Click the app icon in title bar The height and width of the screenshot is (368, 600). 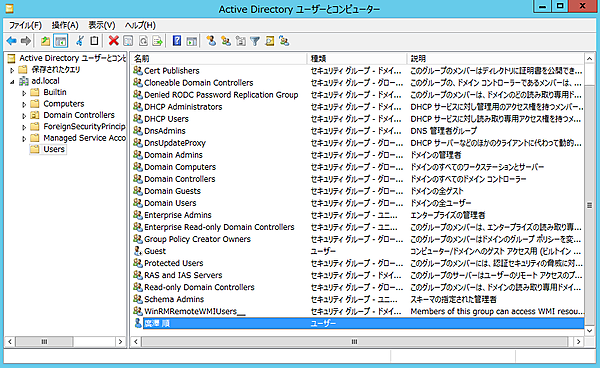(x=10, y=8)
